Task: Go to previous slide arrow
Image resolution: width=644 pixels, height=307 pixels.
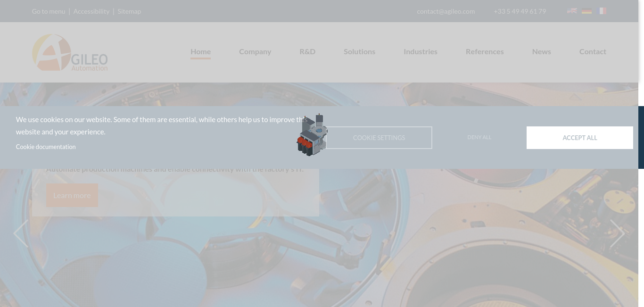Action: tap(21, 233)
